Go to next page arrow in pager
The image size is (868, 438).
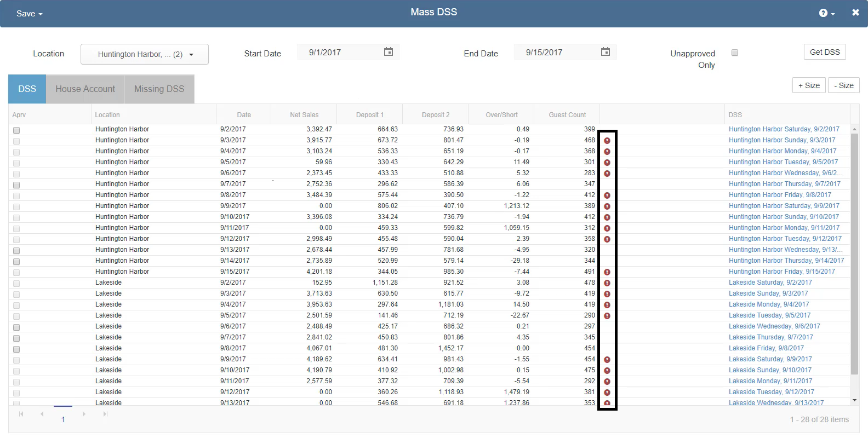(x=84, y=414)
